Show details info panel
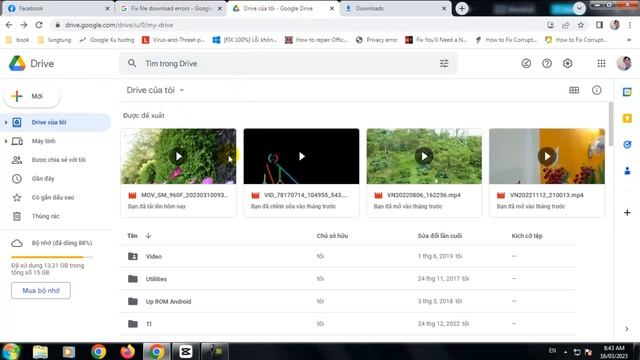The width and height of the screenshot is (640, 360). pos(596,90)
